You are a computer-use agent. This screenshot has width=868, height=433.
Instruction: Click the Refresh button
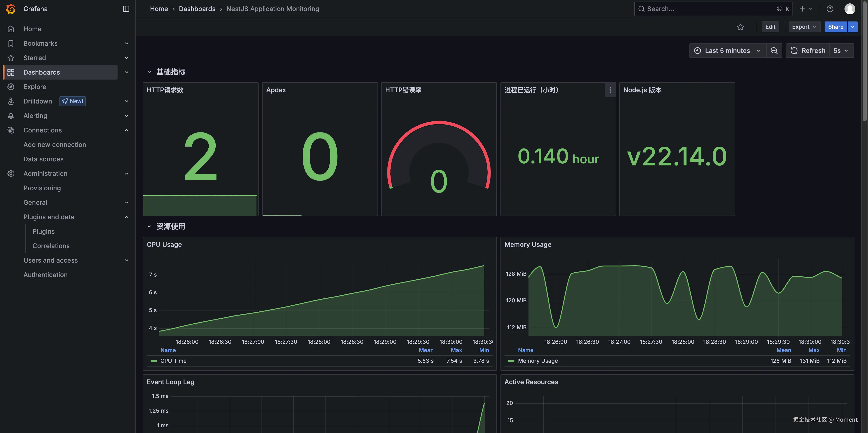(808, 51)
